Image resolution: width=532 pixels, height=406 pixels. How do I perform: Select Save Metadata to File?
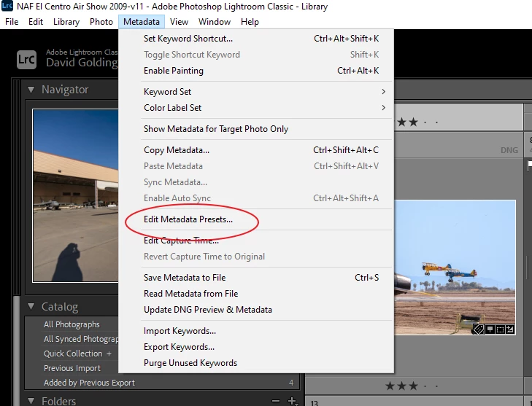click(256, 278)
